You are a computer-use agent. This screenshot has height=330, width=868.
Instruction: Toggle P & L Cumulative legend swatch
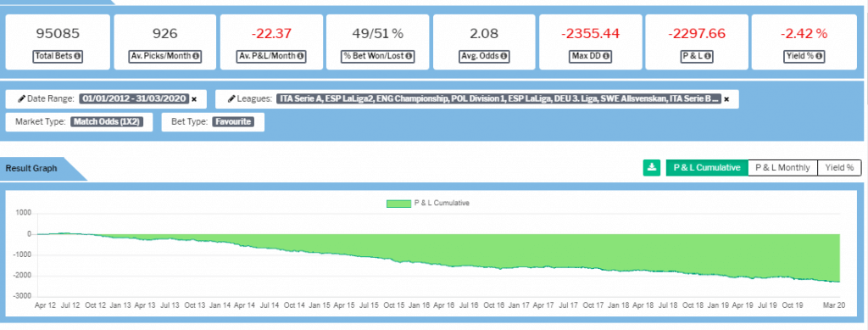click(399, 204)
